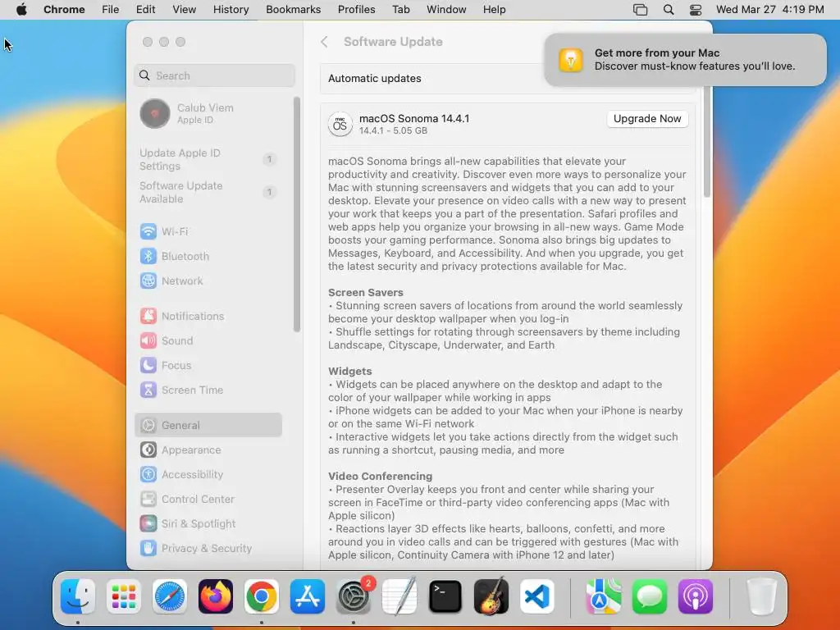
Task: Launch Firefox from the Dock
Action: click(216, 596)
